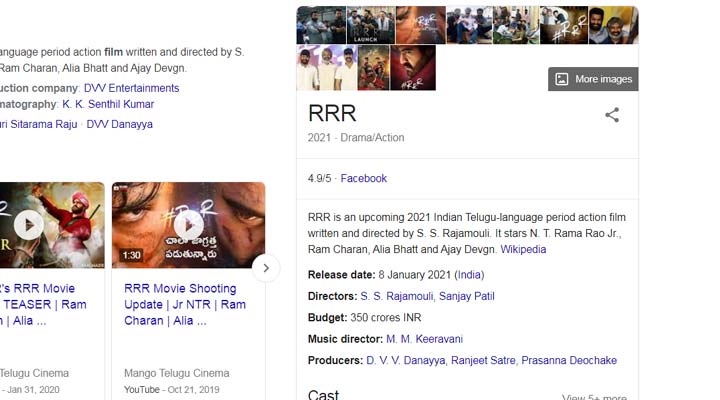Open Ranjeet Satre producer link

484,360
